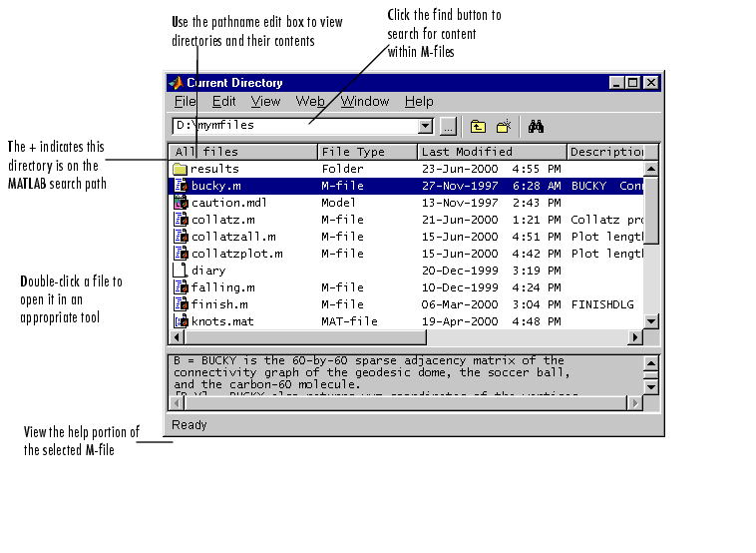The width and height of the screenshot is (756, 553).
Task: Click the knots.mat file name
Action: coord(222,321)
